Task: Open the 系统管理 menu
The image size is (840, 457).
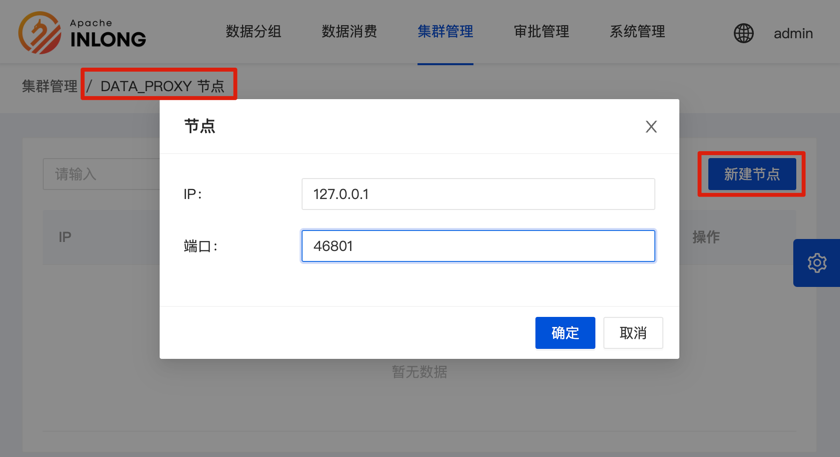Action: click(x=637, y=32)
